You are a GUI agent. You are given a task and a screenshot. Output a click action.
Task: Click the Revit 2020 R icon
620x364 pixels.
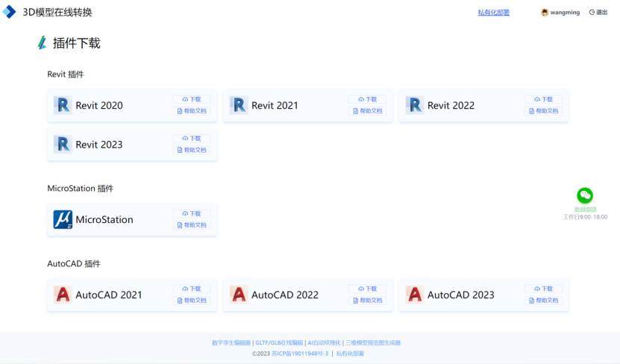click(63, 105)
